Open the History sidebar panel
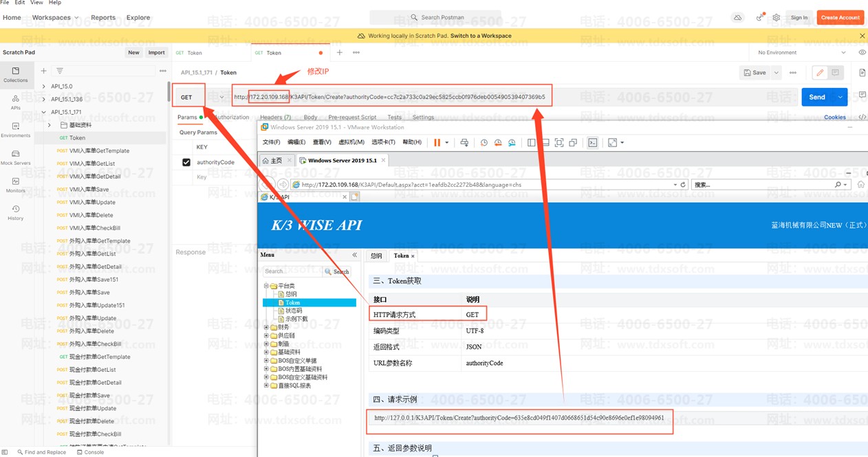The width and height of the screenshot is (868, 457). (x=15, y=212)
